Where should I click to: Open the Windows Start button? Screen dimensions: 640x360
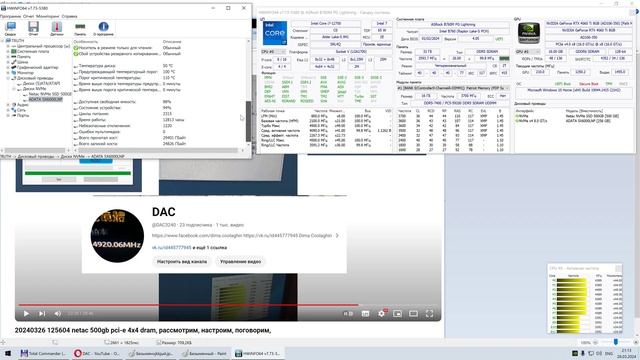7,353
